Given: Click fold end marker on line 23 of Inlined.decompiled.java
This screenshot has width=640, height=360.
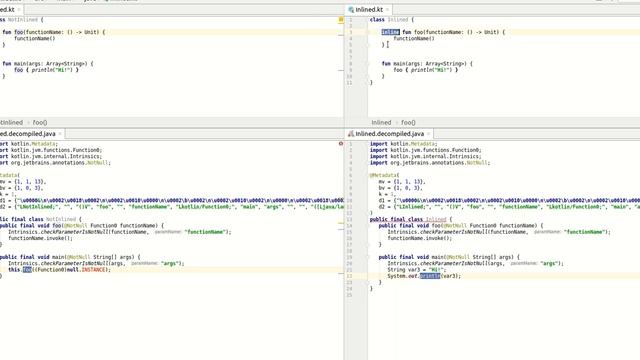Looking at the screenshot, I should (367, 282).
